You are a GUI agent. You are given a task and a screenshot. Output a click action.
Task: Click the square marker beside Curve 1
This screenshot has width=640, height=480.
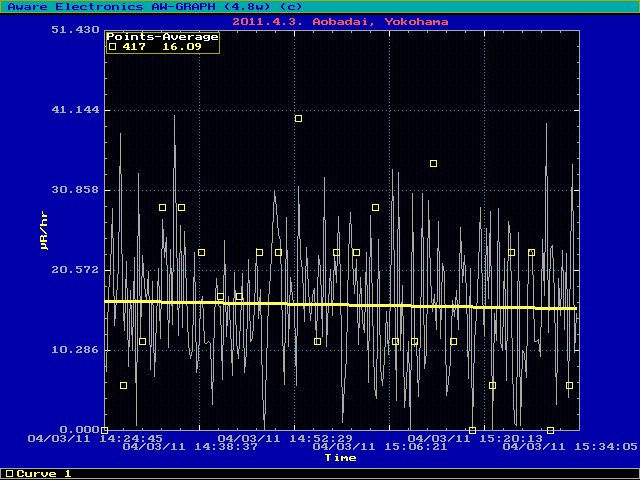[x=9, y=473]
